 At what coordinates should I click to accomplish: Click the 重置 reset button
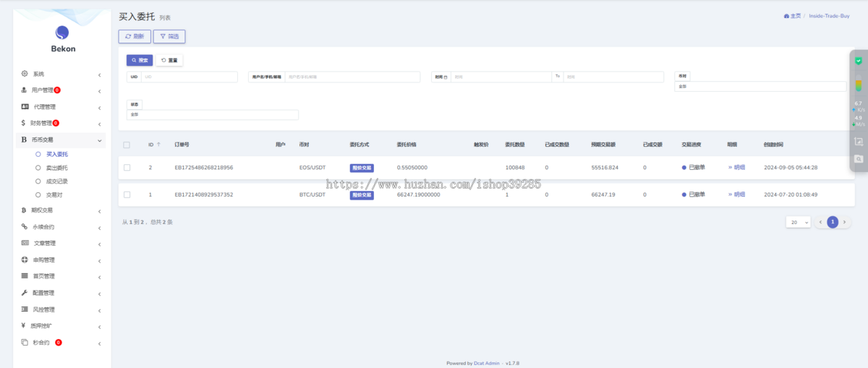[x=169, y=60]
